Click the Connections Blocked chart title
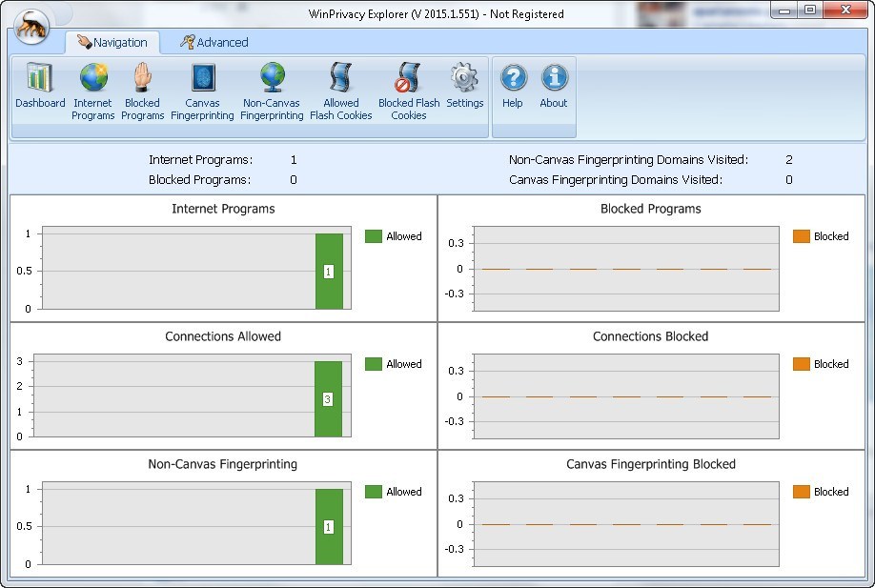This screenshot has width=875, height=588. (651, 336)
